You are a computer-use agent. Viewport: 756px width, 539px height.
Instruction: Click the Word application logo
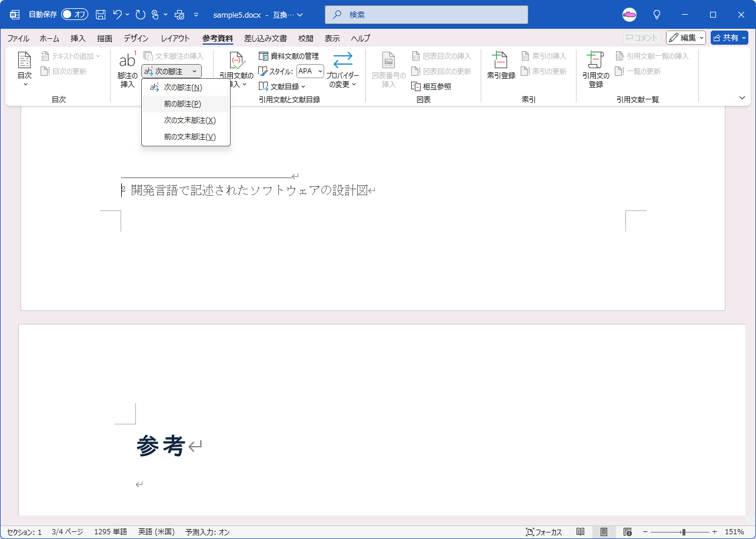[x=15, y=15]
